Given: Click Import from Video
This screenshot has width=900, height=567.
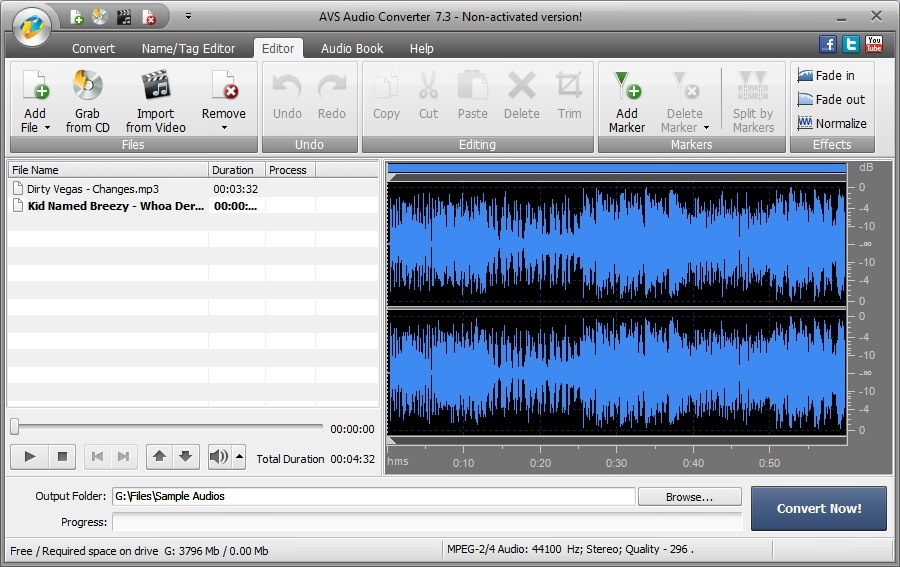Looking at the screenshot, I should 156,102.
